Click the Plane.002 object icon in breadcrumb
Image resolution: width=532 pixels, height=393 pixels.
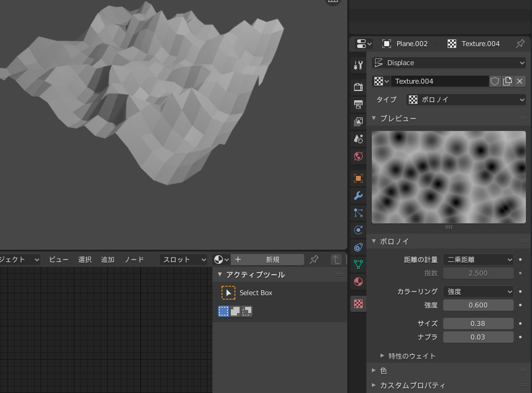pyautogui.click(x=387, y=44)
